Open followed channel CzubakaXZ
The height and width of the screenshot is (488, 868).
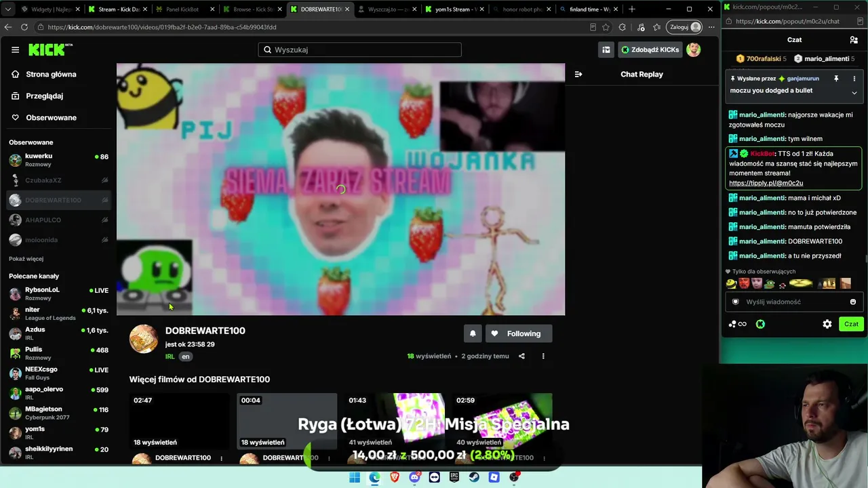point(59,180)
